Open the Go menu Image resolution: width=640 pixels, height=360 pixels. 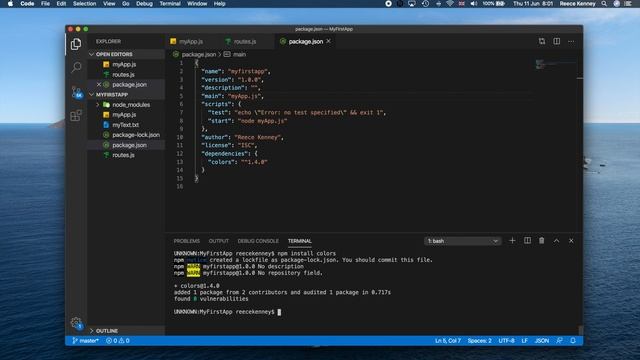pyautogui.click(x=126, y=4)
